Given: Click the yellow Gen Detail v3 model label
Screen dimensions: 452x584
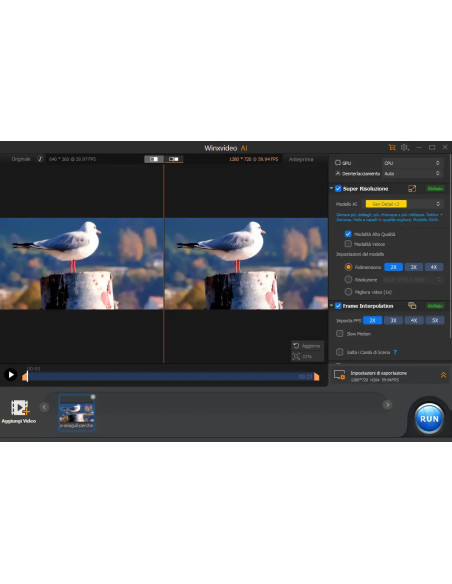Looking at the screenshot, I should (386, 204).
